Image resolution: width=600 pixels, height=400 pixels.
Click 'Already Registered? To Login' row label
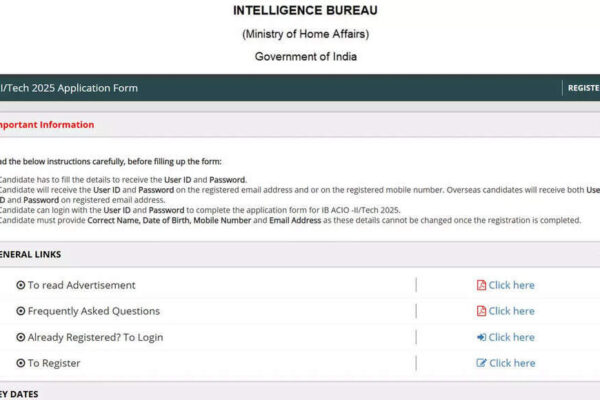(95, 337)
